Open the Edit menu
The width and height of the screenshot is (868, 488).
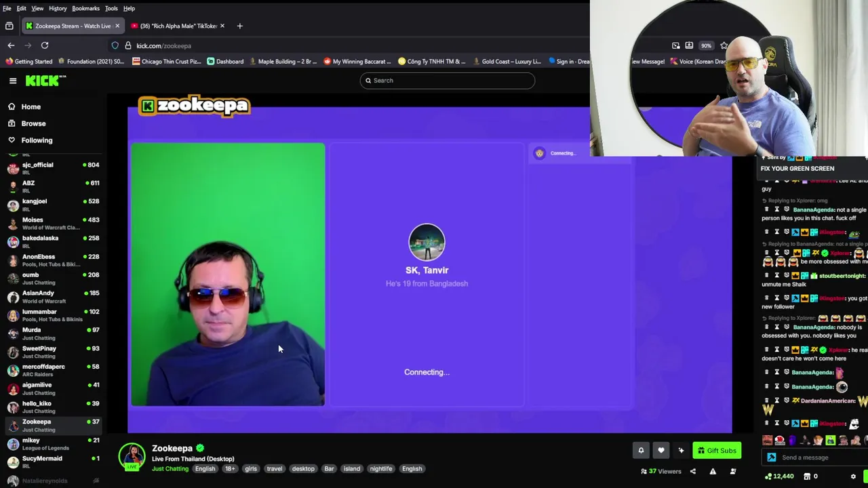pyautogui.click(x=22, y=8)
